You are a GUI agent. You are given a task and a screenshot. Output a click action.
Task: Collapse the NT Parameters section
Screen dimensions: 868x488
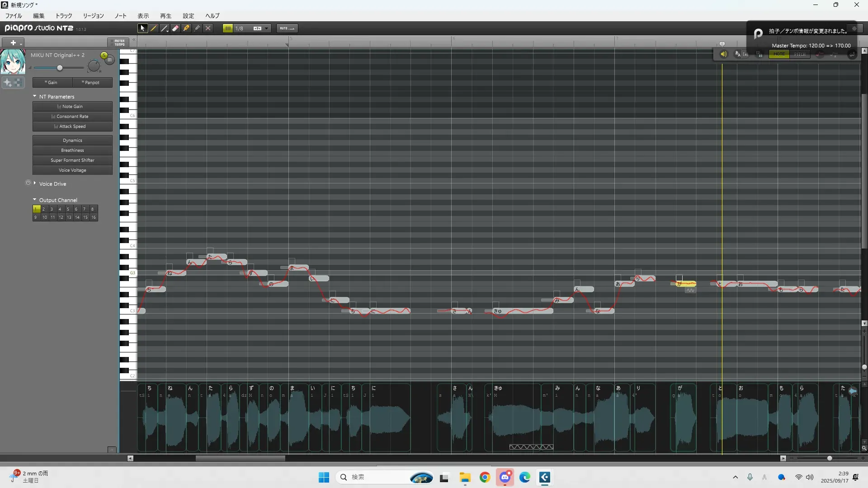(35, 96)
